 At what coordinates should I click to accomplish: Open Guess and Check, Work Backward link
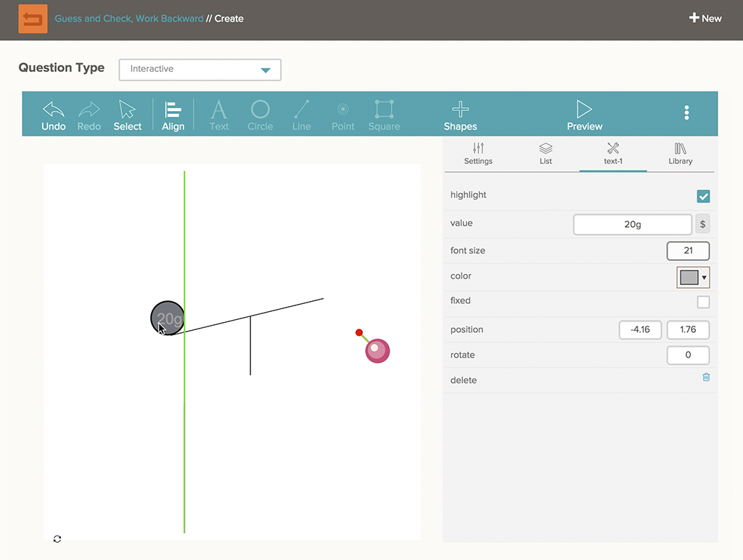129,19
